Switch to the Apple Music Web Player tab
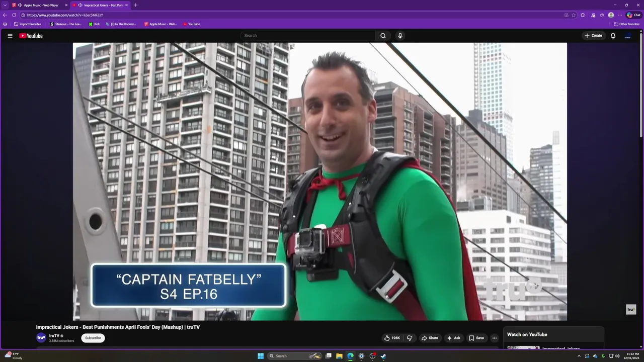This screenshot has width=644, height=362. (39, 5)
